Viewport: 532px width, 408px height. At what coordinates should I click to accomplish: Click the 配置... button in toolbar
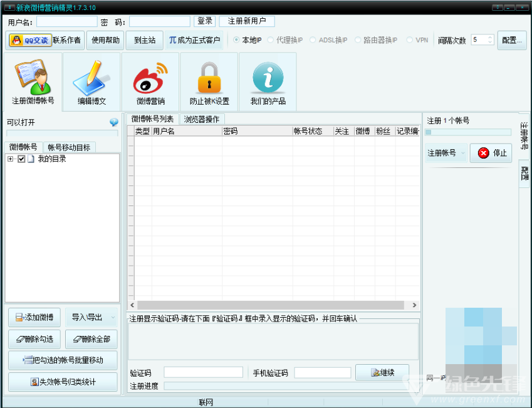pyautogui.click(x=512, y=40)
